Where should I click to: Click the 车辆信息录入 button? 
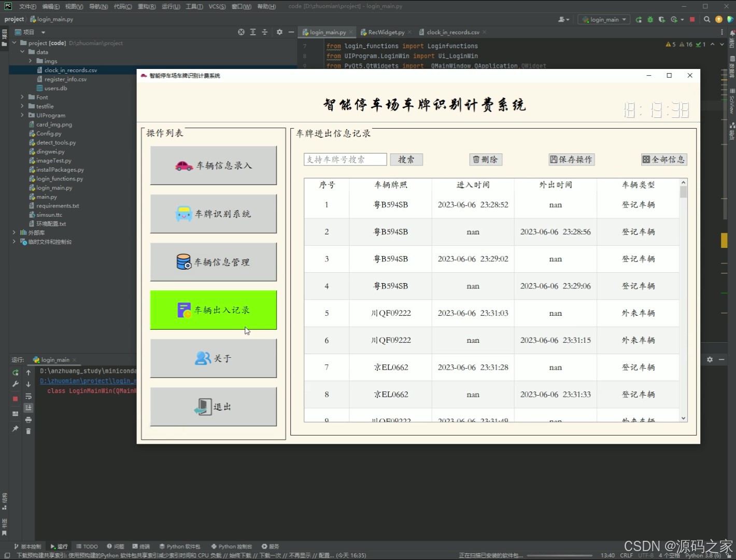coord(214,165)
